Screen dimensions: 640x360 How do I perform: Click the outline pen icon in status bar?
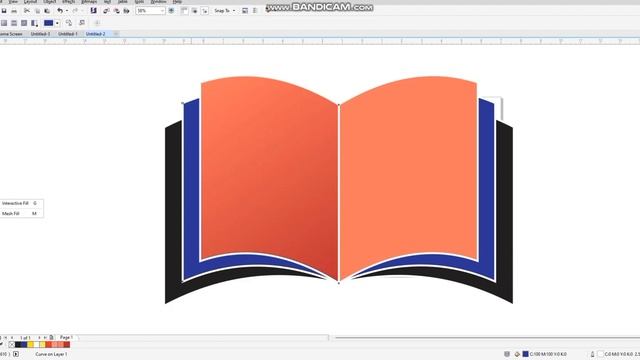592,354
